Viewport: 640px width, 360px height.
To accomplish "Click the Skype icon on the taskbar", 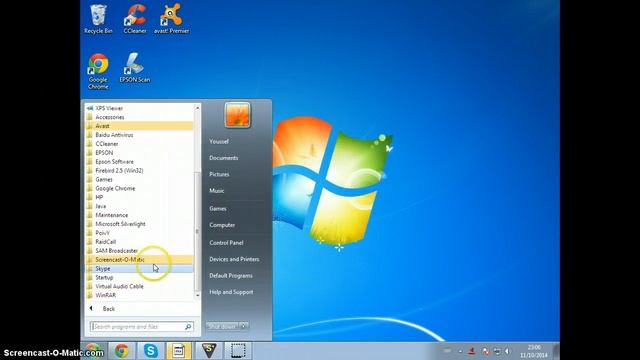I will click(x=151, y=351).
